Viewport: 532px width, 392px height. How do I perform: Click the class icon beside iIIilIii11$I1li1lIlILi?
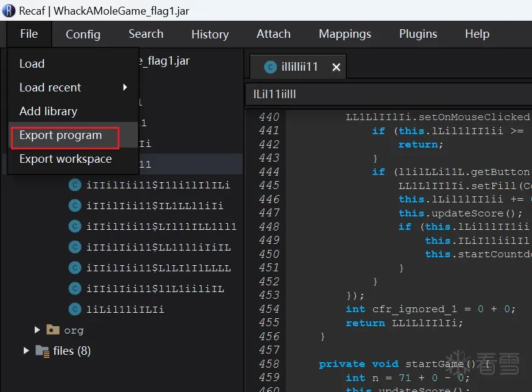coord(74,185)
